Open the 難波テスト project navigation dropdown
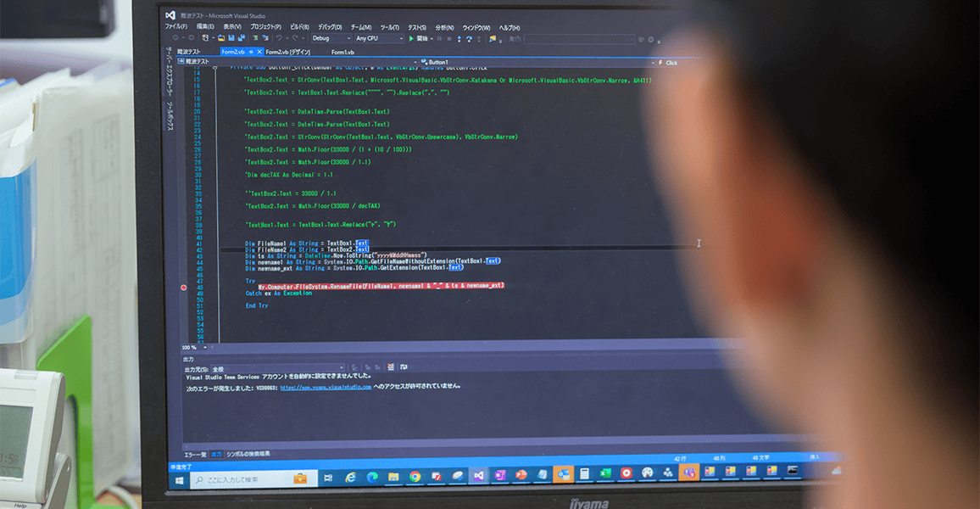The height and width of the screenshot is (509, 980). point(297,61)
